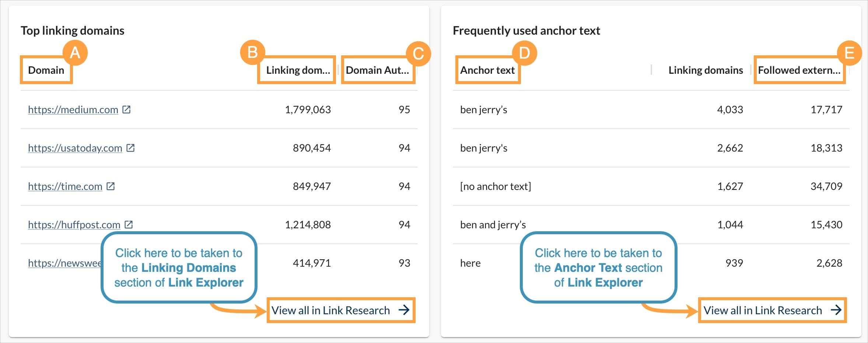The width and height of the screenshot is (868, 343).
Task: Sort by the Followed extern... column header
Action: [x=799, y=70]
